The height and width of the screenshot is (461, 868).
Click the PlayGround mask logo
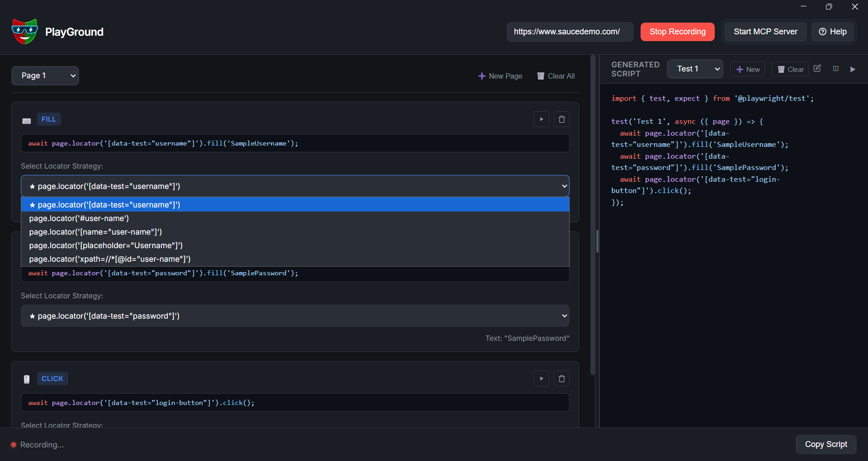(24, 31)
